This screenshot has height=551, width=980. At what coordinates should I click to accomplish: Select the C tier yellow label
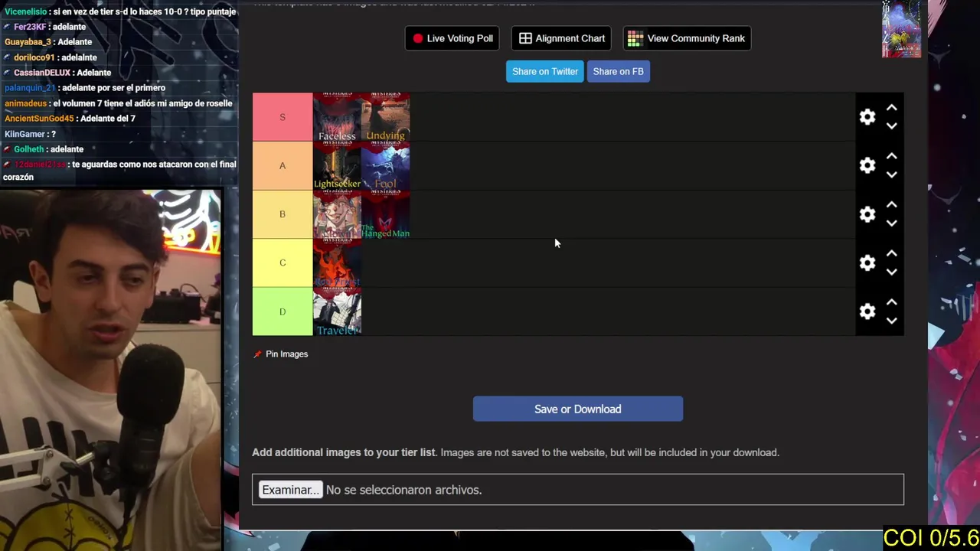point(283,262)
